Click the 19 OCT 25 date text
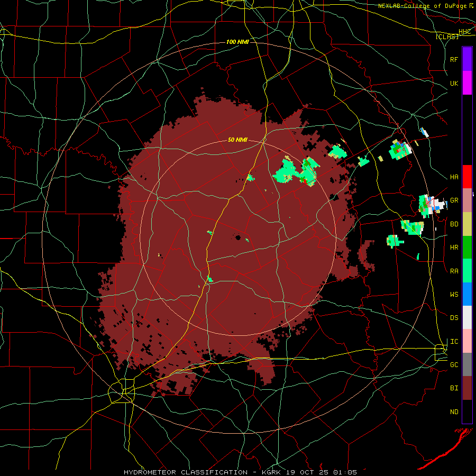476x476 pixels. click(307, 472)
